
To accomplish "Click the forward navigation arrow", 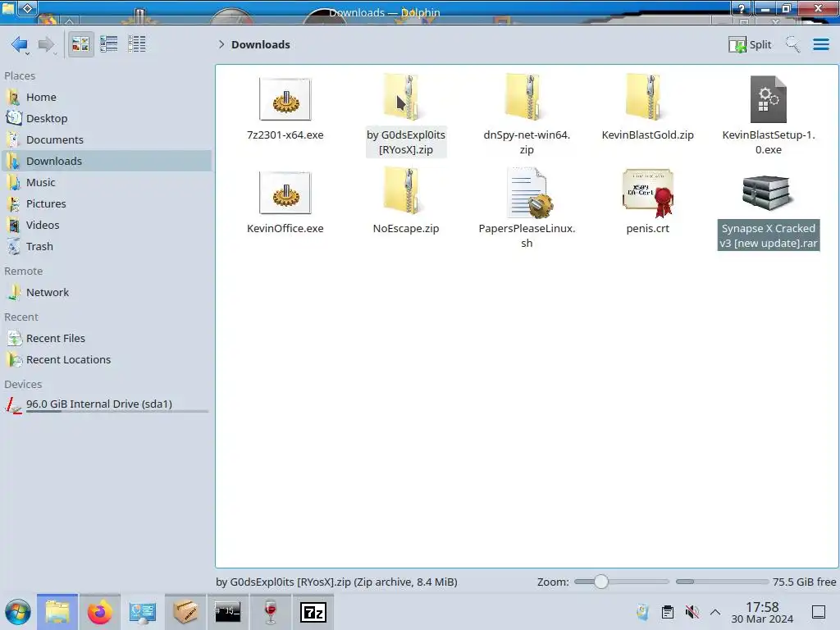I will click(47, 44).
